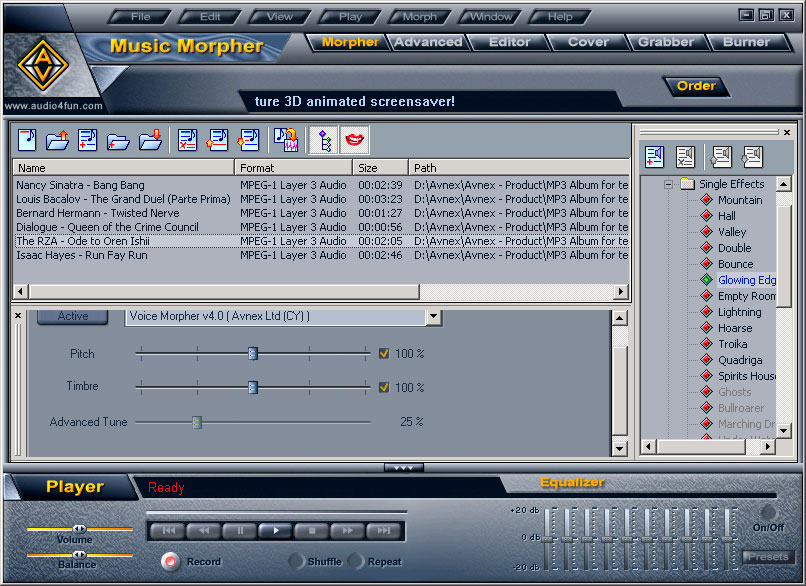This screenshot has width=806, height=586.
Task: Switch to the Advanced tab
Action: point(428,42)
